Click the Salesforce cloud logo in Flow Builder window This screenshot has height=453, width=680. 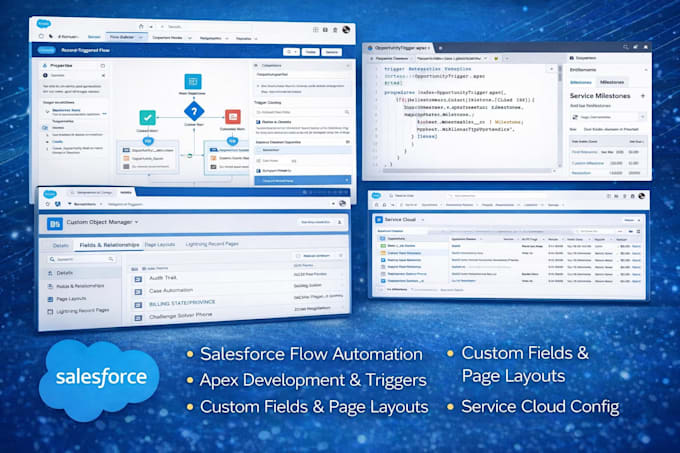pos(43,24)
